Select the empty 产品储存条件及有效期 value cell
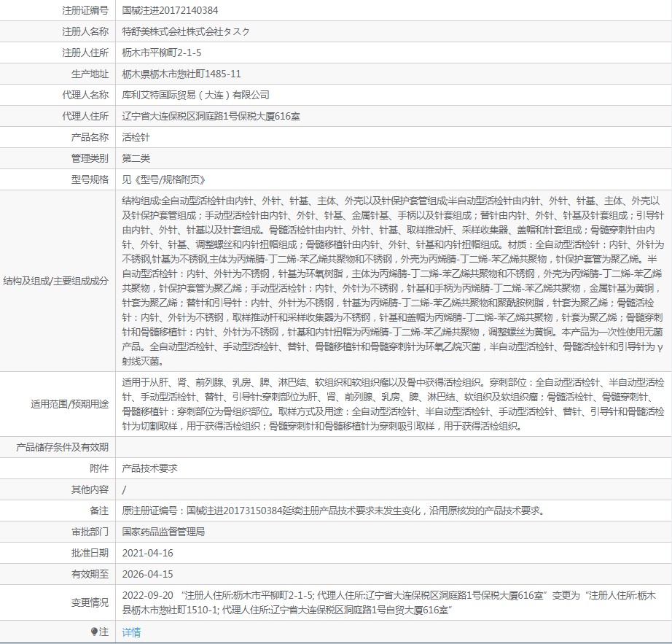672x644 pixels. pos(394,447)
